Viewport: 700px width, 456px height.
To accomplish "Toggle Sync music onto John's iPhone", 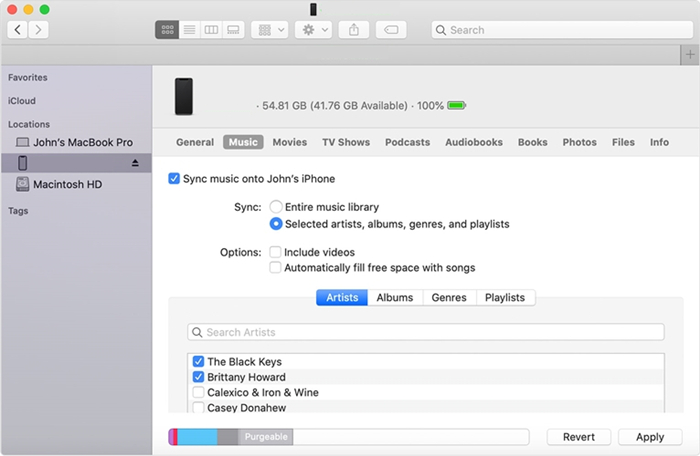I will (x=174, y=179).
